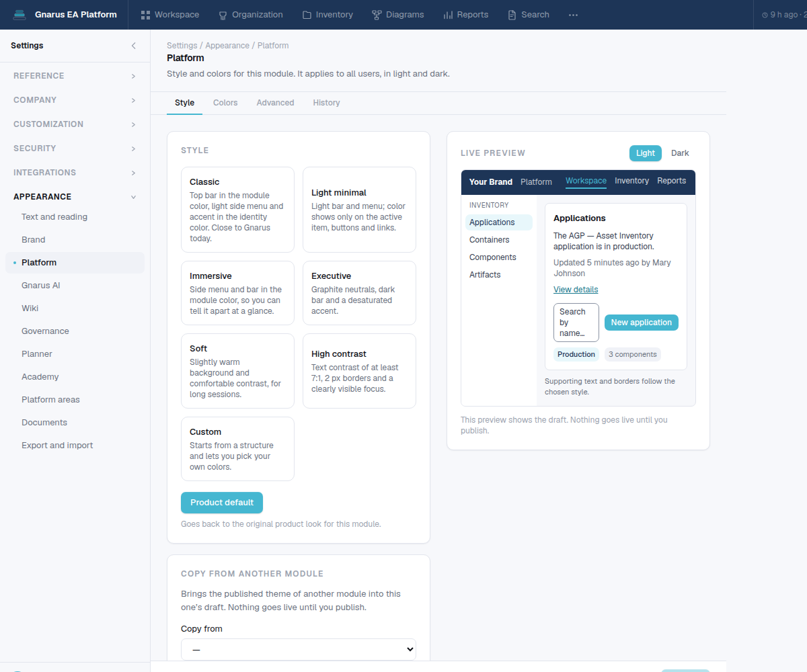807x672 pixels.
Task: Pick the Immersive style card
Action: click(x=238, y=293)
